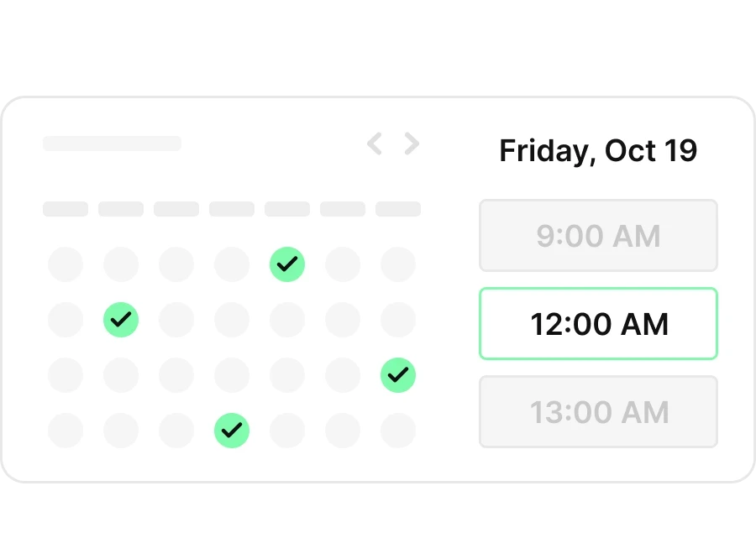Screen dimensions: 756x559
Task: Uncheck the green date at the end of week three
Action: point(398,375)
